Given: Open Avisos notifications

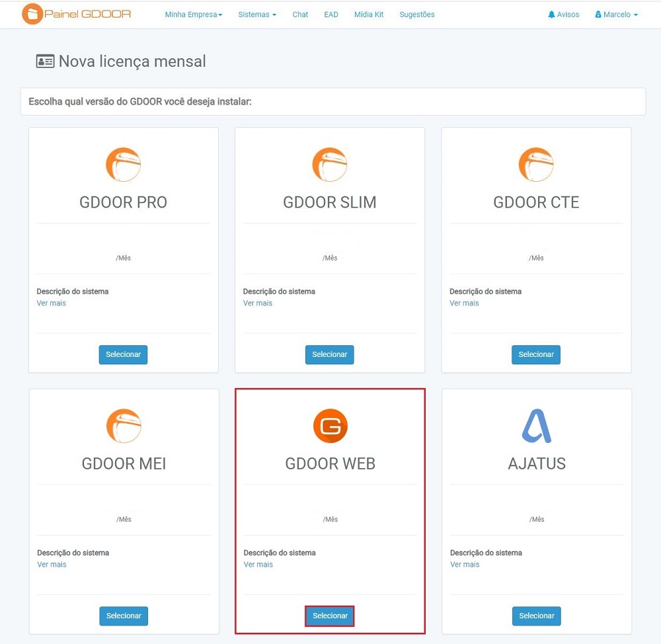Looking at the screenshot, I should [x=564, y=15].
